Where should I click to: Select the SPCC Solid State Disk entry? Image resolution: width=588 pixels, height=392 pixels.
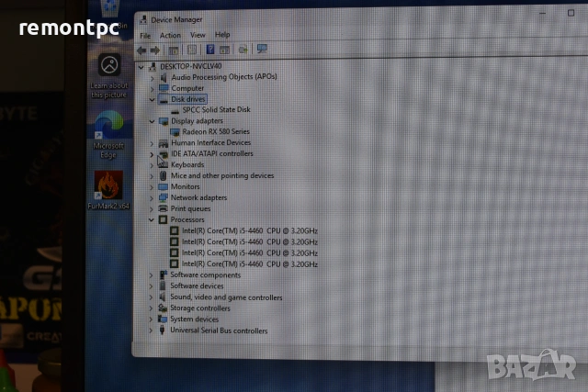click(217, 110)
